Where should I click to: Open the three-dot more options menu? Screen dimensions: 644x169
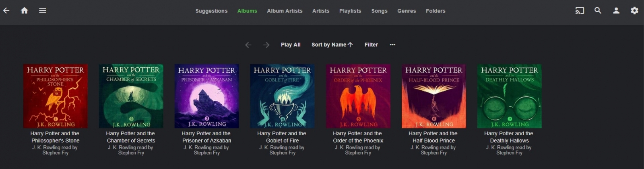[392, 45]
